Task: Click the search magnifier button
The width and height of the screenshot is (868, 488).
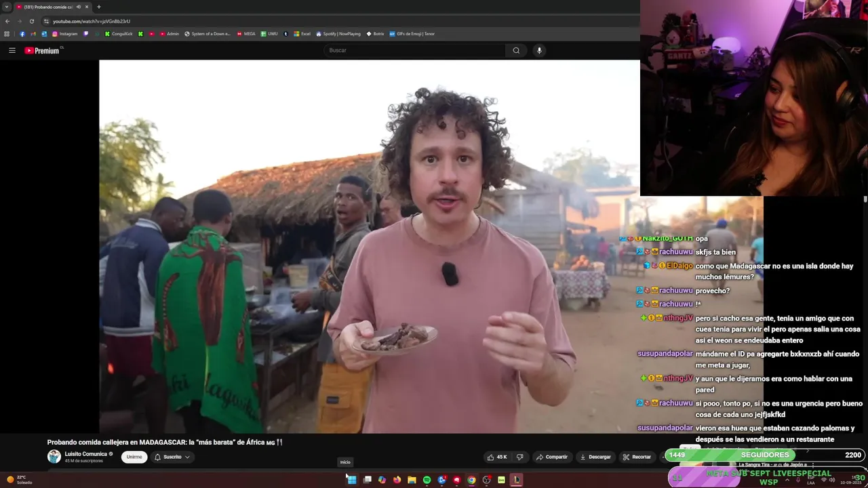Action: pos(516,50)
